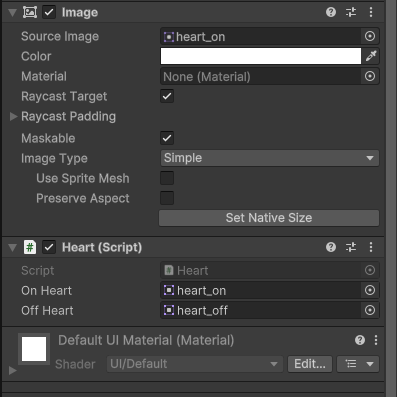Image resolution: width=397 pixels, height=397 pixels.
Task: Click the Heart script C# icon
Action: click(x=30, y=247)
